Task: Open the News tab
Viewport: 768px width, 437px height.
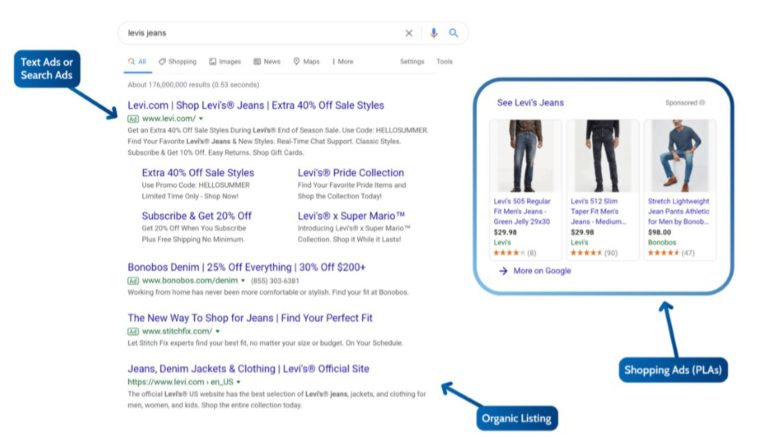Action: [x=267, y=62]
